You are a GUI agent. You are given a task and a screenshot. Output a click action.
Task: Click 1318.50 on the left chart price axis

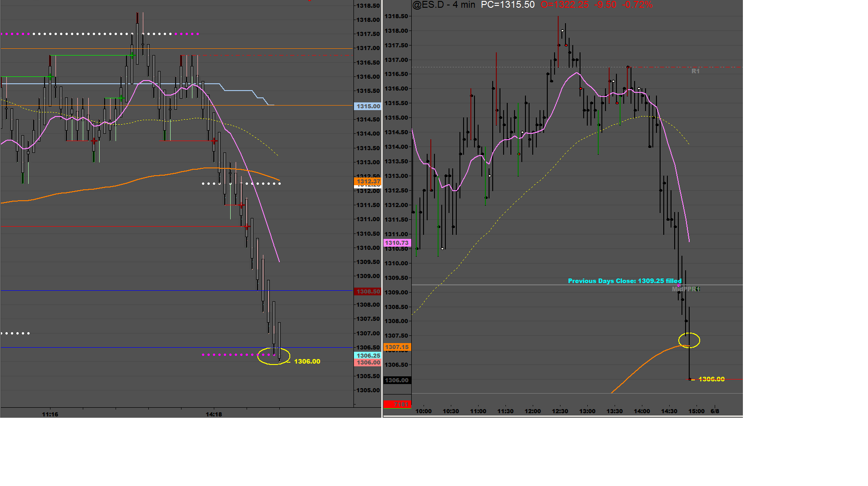368,6
